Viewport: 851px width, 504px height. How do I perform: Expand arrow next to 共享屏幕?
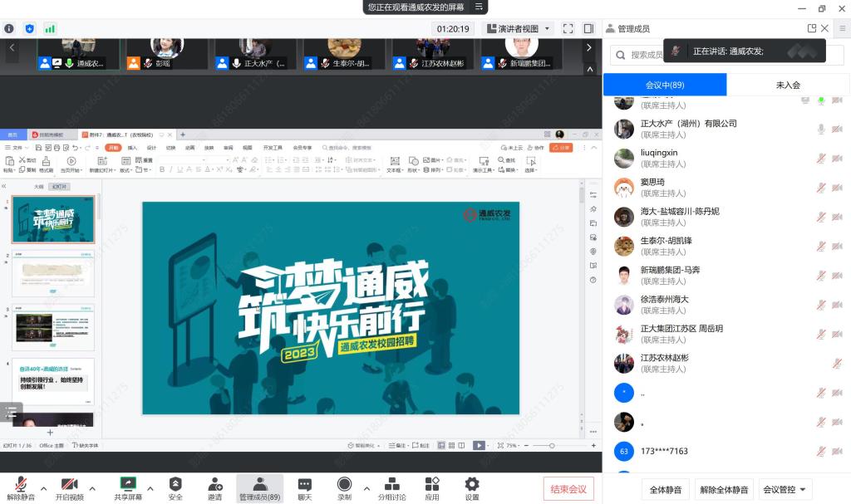tap(150, 488)
